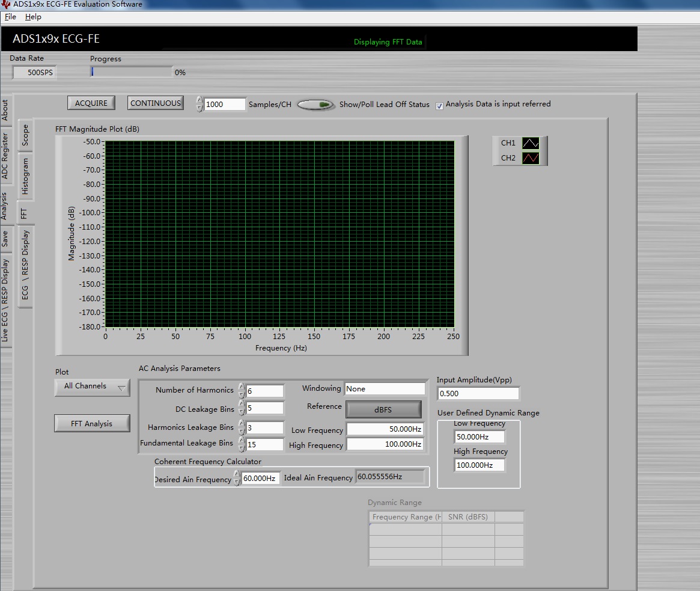Toggle the Show/Poll Lead Off Status switch

tap(316, 105)
